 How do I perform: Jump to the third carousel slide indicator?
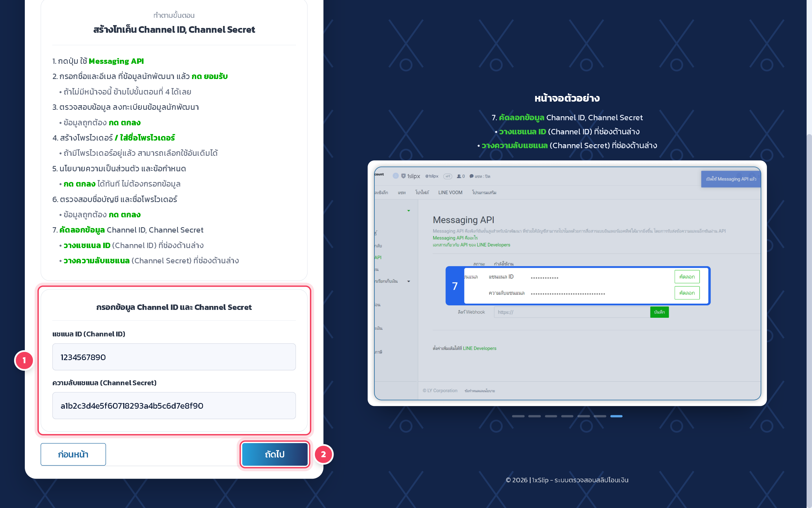(551, 416)
